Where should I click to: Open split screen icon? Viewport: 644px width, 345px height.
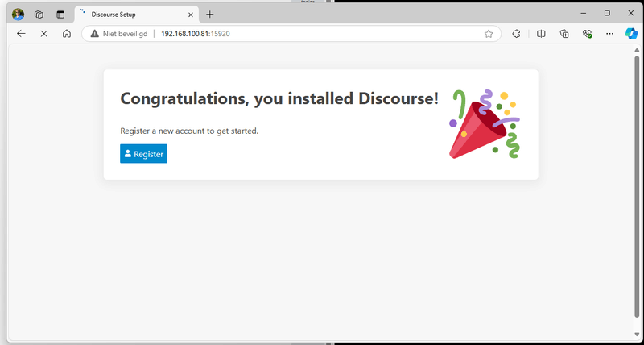[541, 34]
